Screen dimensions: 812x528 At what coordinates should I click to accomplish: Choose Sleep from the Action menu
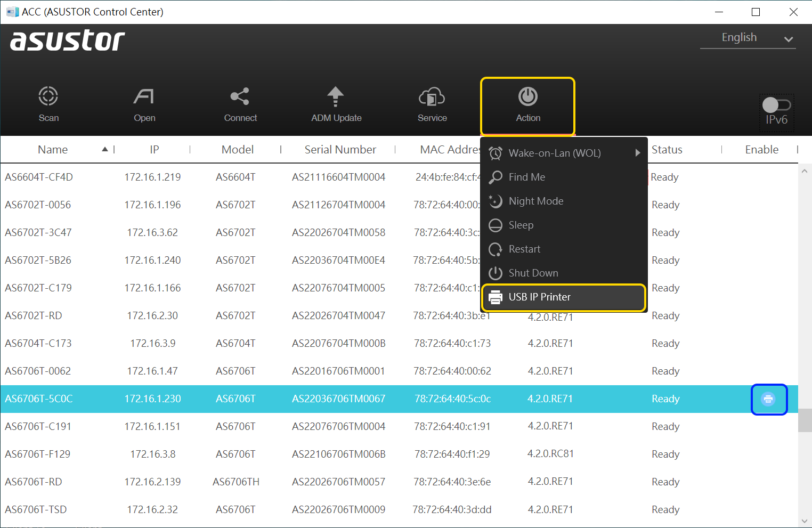pos(565,225)
